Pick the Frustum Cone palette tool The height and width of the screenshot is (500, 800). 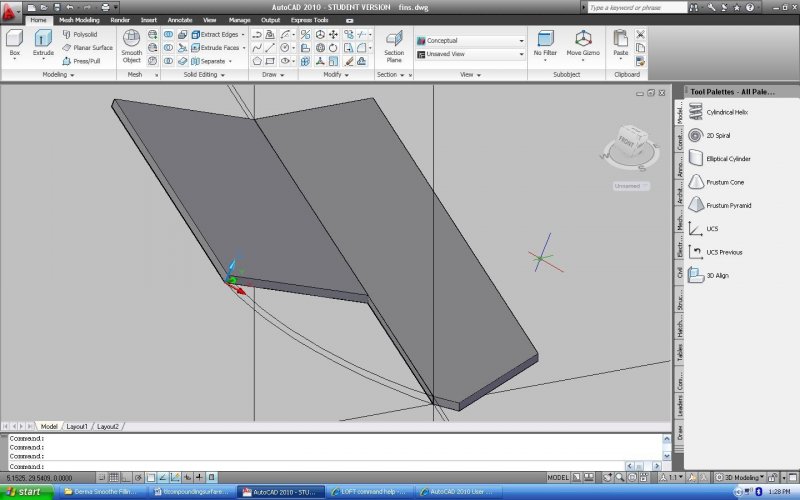(x=727, y=182)
